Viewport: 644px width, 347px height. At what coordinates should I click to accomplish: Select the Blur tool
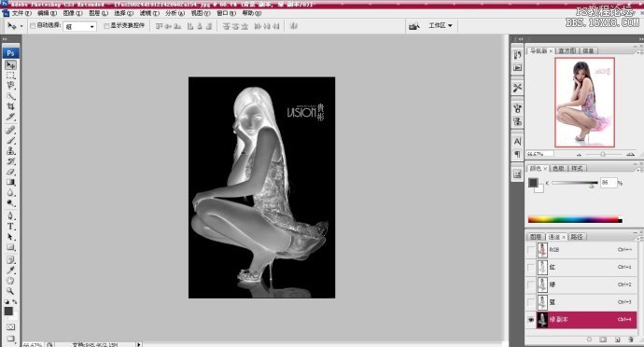[x=10, y=192]
